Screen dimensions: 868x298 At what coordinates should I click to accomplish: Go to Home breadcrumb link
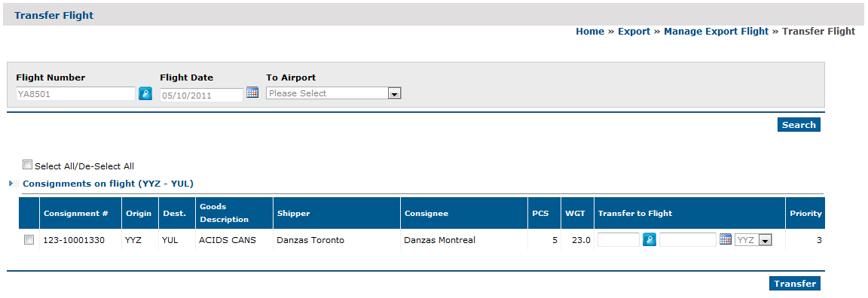tap(589, 32)
